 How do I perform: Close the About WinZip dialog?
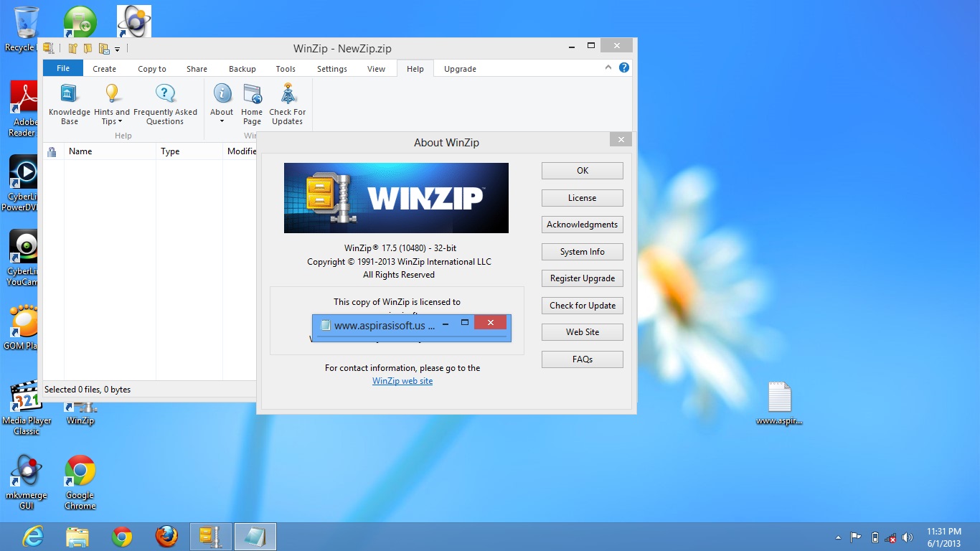click(621, 140)
